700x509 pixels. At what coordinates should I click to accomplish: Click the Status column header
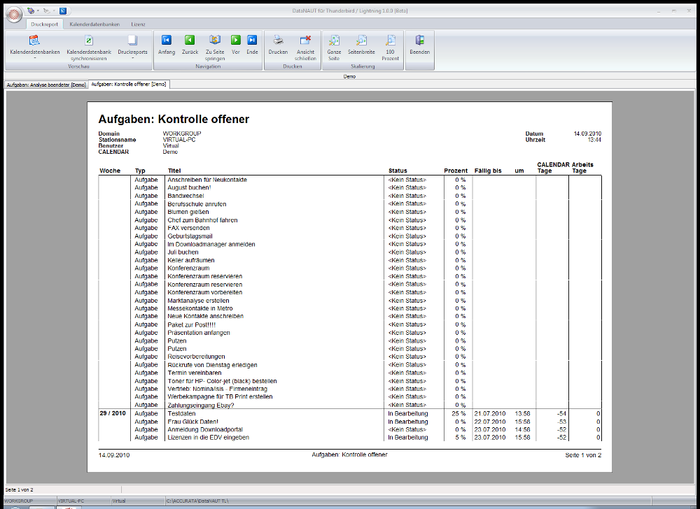pos(398,171)
